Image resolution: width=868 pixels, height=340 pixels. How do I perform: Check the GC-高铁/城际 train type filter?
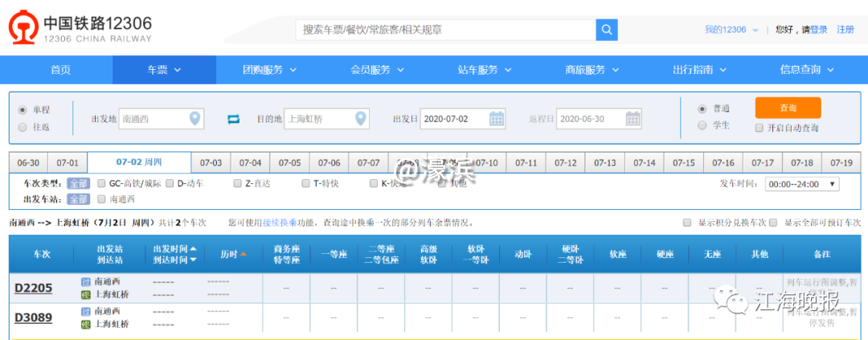[x=101, y=184]
